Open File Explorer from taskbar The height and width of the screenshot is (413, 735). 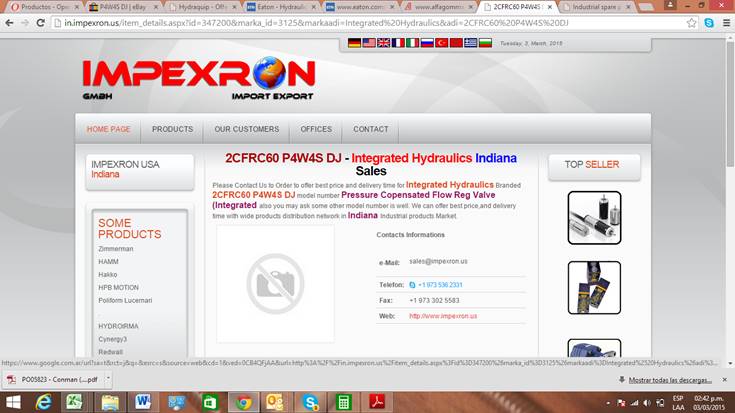pos(110,402)
